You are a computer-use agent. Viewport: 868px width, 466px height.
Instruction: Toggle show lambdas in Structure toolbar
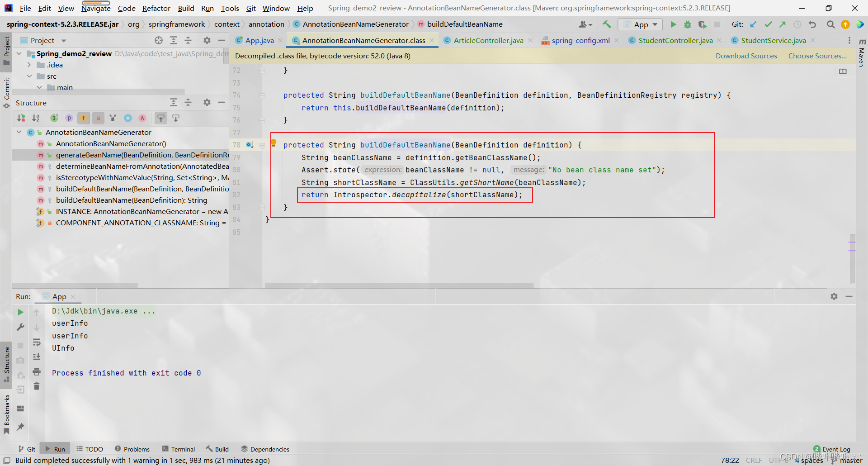[142, 118]
